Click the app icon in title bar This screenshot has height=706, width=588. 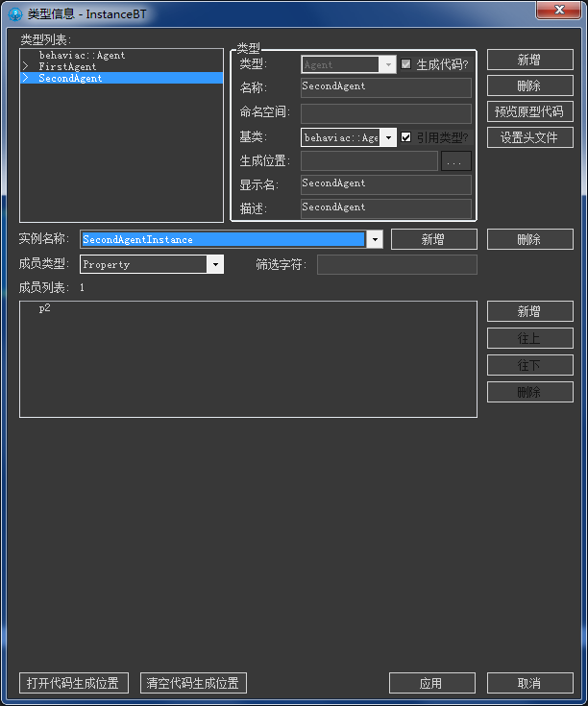[15, 12]
